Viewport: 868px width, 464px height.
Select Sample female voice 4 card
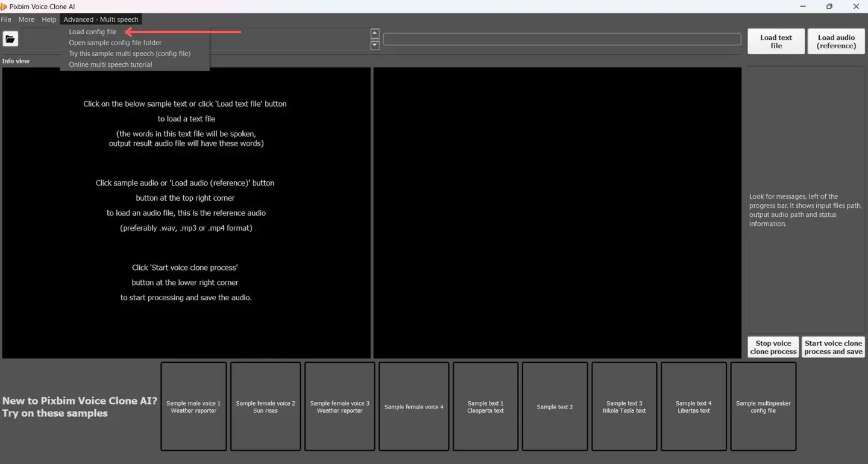[x=414, y=407]
